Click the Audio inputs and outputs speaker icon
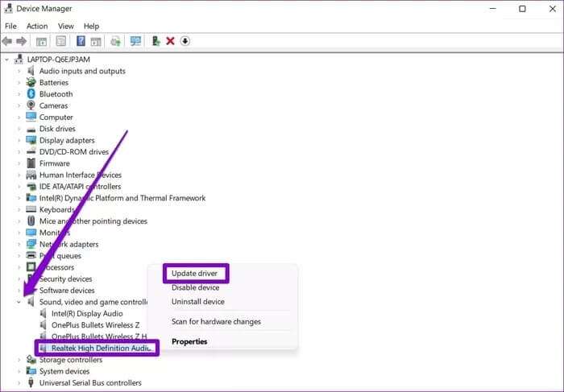This screenshot has width=564, height=392. click(x=31, y=71)
